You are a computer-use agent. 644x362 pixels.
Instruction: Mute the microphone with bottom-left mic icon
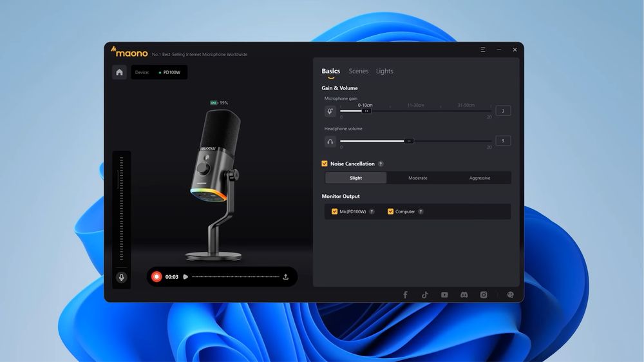point(122,278)
